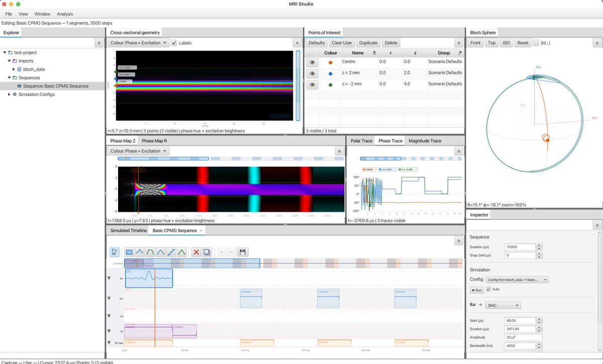Uncheck the Labels checkbox
The image size is (603, 364).
coord(174,43)
